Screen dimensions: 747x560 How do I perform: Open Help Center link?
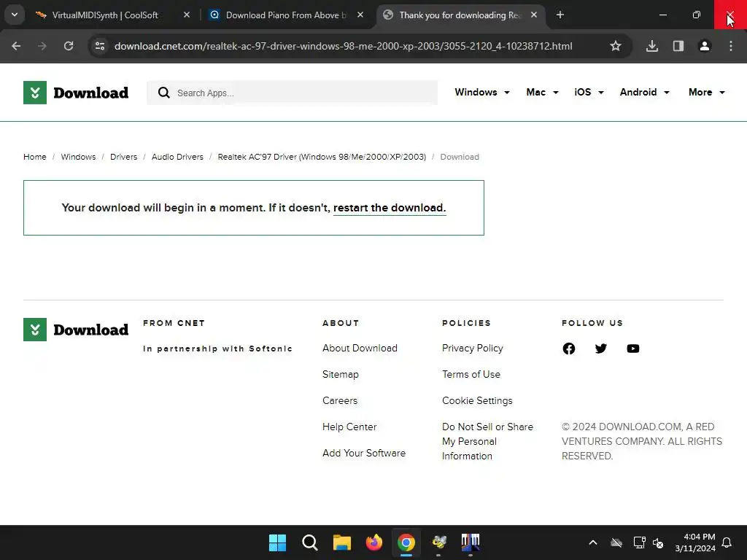click(x=349, y=427)
